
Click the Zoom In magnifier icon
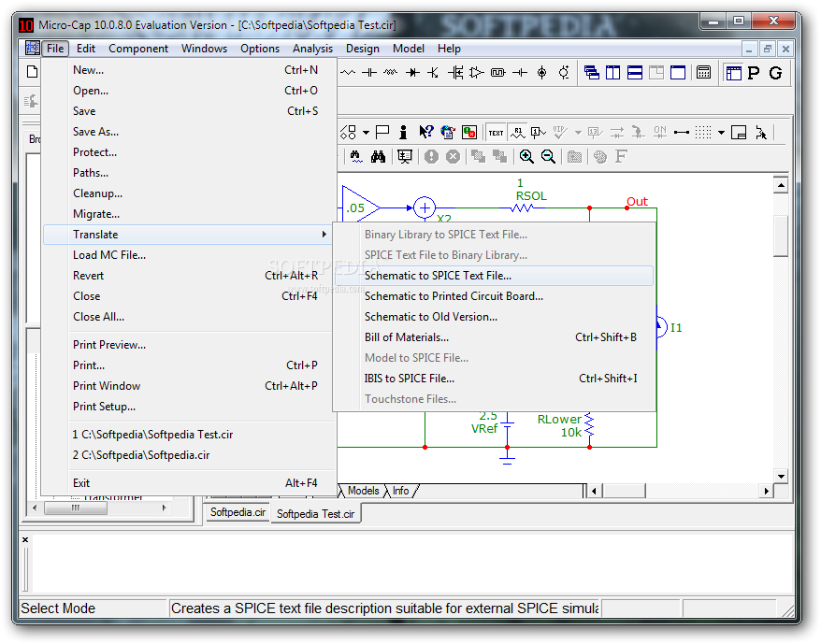click(x=526, y=156)
